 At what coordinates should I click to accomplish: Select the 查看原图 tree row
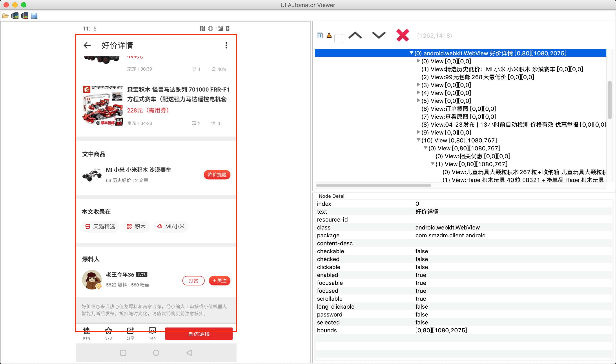[459, 116]
